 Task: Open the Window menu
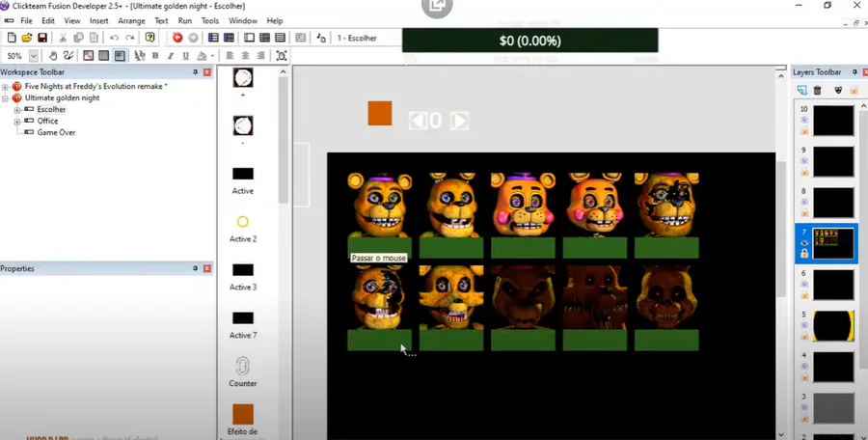243,20
